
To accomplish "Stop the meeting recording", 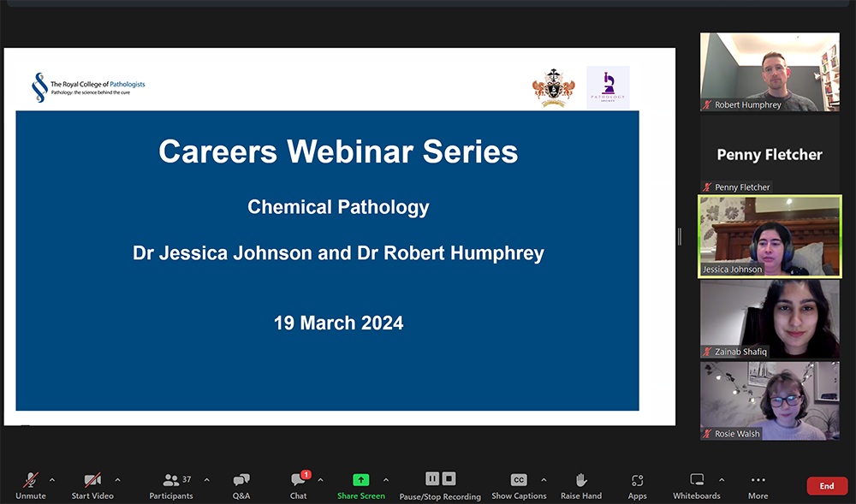I will pyautogui.click(x=449, y=479).
